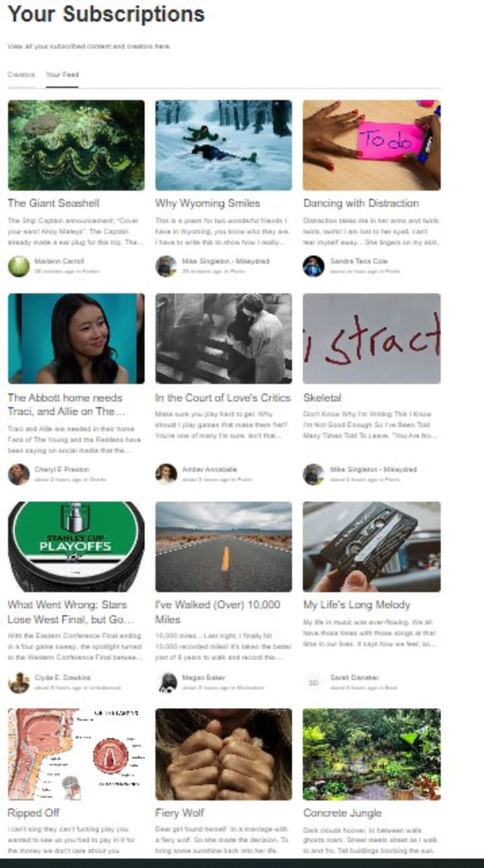Open the Fiery Wolf story title
This screenshot has width=484, height=868.
[x=179, y=813]
